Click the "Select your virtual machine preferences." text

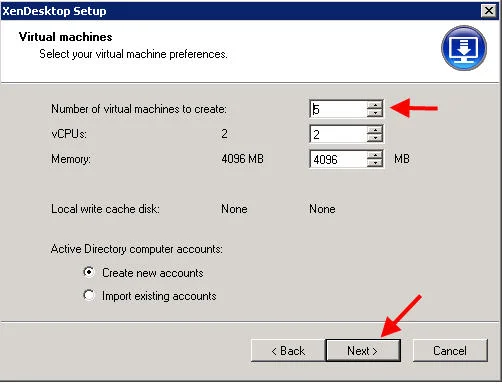133,54
